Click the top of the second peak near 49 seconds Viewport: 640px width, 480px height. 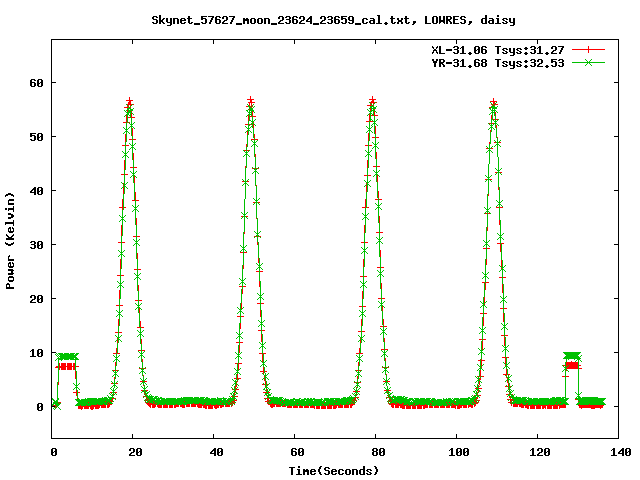click(x=251, y=101)
